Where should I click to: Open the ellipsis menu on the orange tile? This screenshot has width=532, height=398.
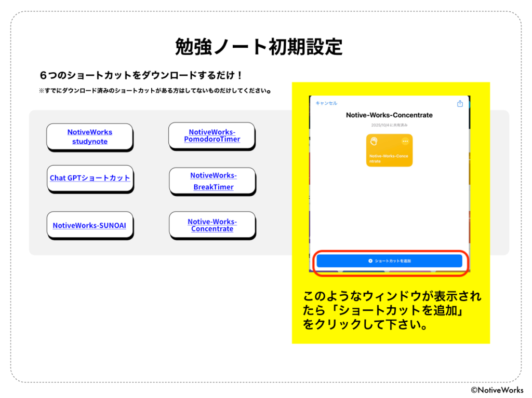pos(405,142)
